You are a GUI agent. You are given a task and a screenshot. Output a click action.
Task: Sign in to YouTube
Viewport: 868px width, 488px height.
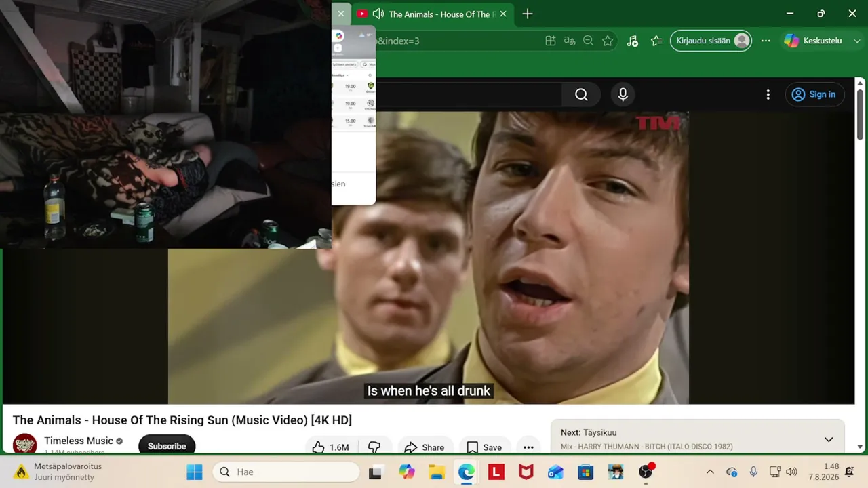point(814,95)
